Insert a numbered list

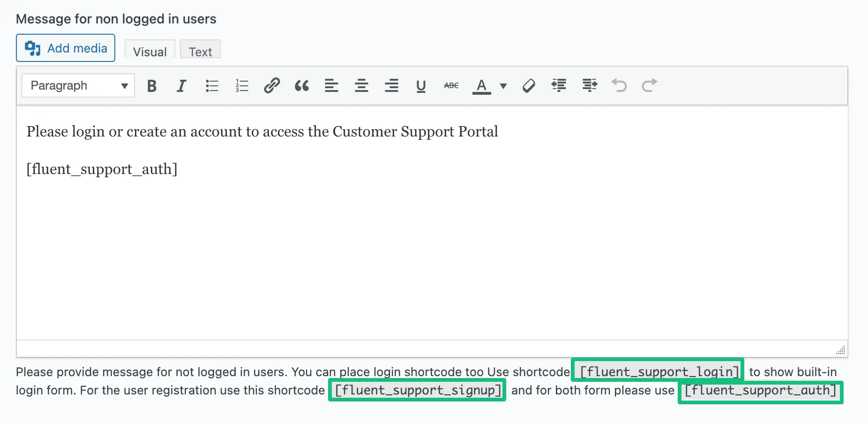click(x=242, y=86)
